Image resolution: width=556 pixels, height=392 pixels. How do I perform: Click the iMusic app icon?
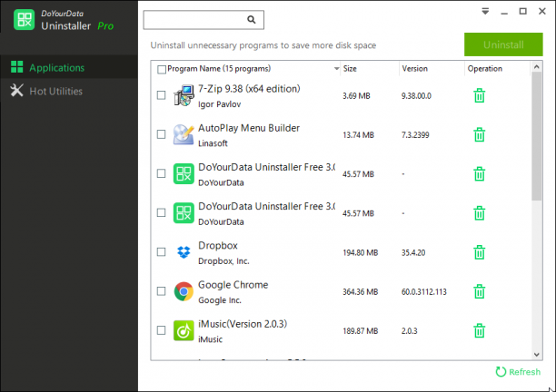pos(184,330)
